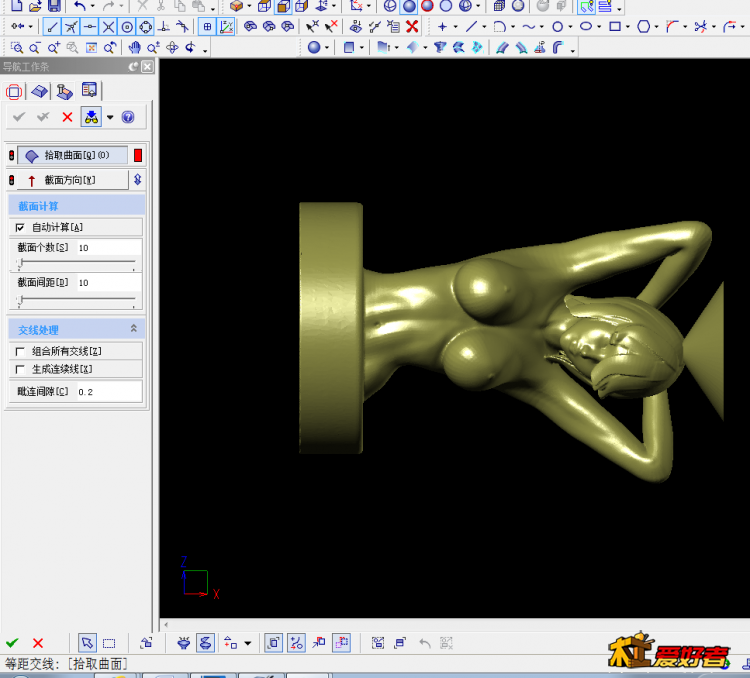Open dropdown beside the point tool
The width and height of the screenshot is (750, 678).
pos(455,27)
